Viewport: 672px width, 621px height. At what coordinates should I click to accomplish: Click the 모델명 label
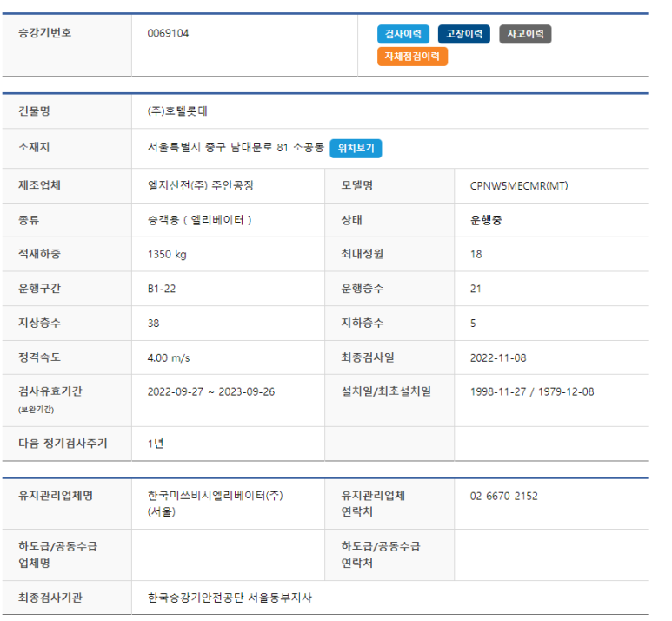point(356,186)
